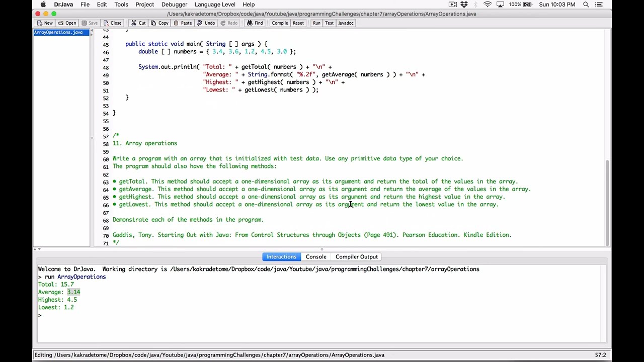Click the getTotal bullet description line
The width and height of the screenshot is (644, 362).
315,182
